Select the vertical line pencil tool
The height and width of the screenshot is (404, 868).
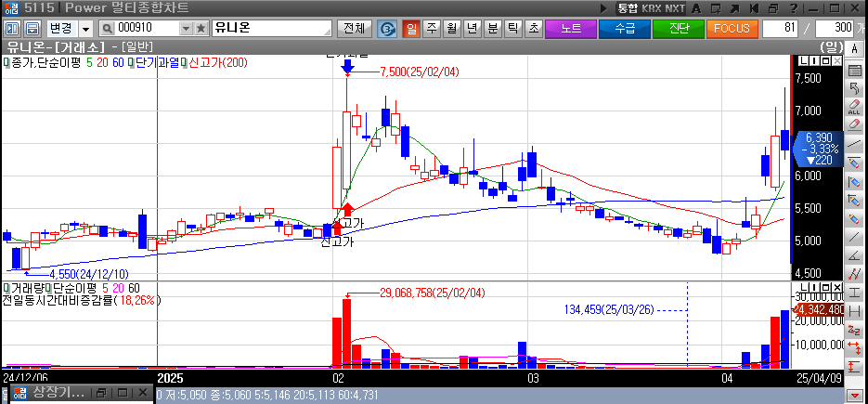coord(855,181)
